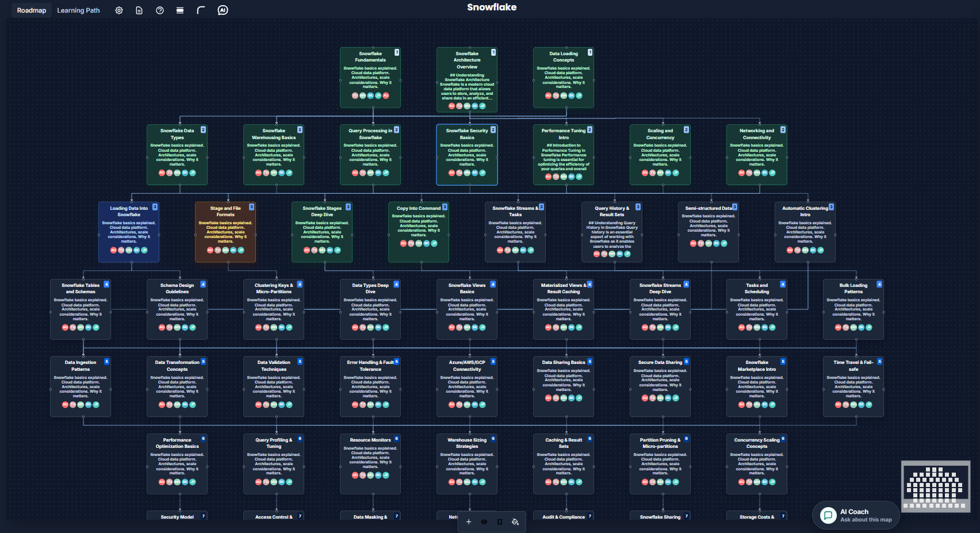Screen dimensions: 980x533
Task: Open the Snowflake Stages Deep Dive node
Action: click(322, 232)
